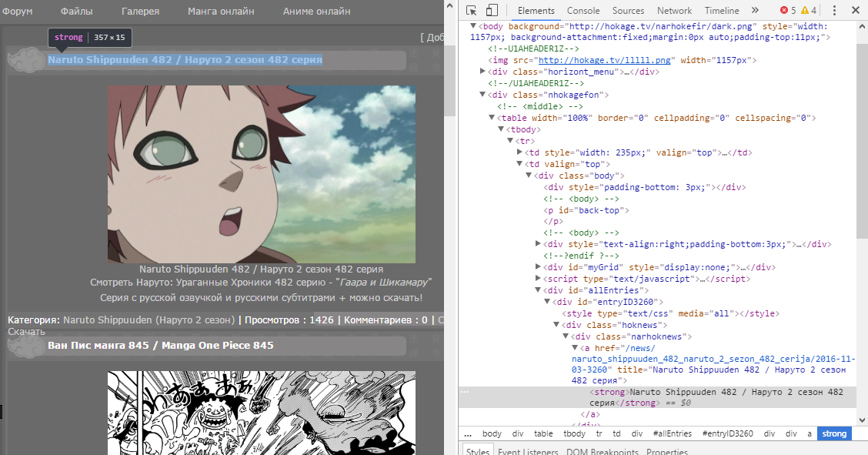Select the tbody breadcrumb
Viewport: 868px width, 455px height.
click(574, 433)
